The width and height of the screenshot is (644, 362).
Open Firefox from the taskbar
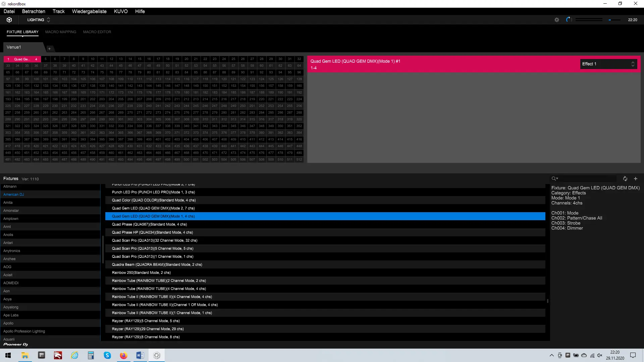123,355
